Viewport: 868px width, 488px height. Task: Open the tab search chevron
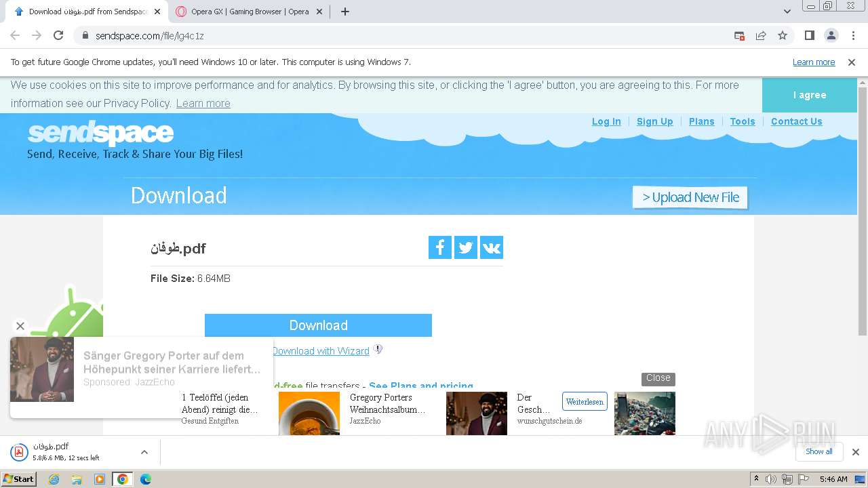click(x=787, y=12)
